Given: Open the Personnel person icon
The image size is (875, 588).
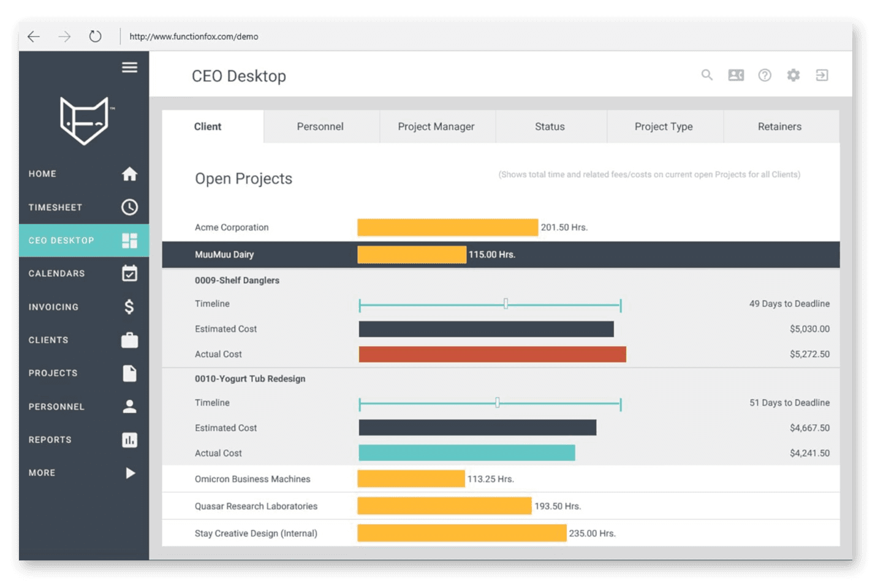Looking at the screenshot, I should coord(129,407).
